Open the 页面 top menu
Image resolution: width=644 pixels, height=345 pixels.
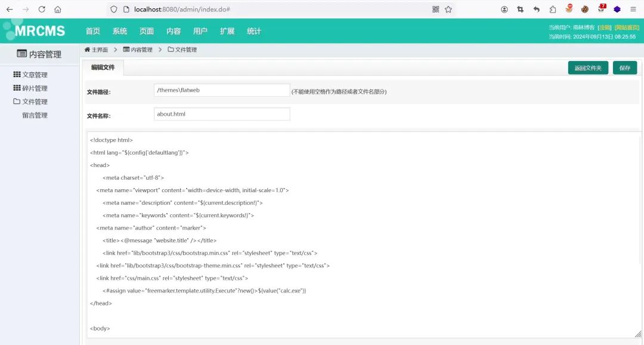coord(147,31)
